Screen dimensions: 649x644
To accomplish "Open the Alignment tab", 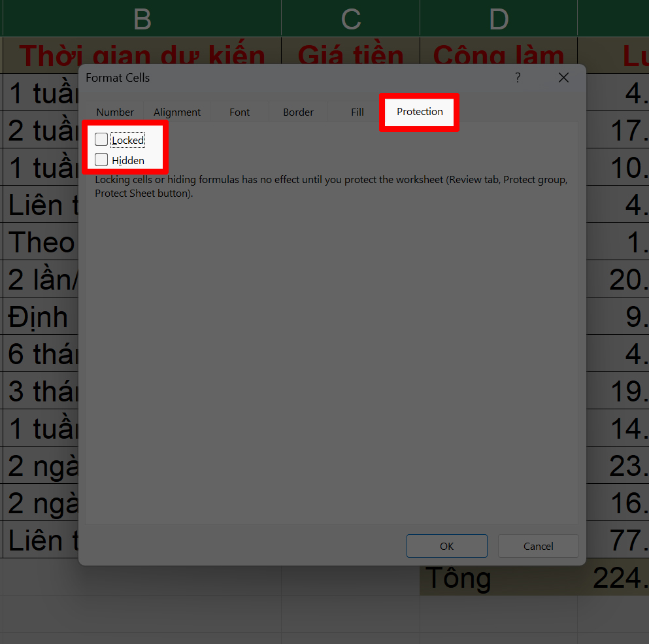I will 177,112.
